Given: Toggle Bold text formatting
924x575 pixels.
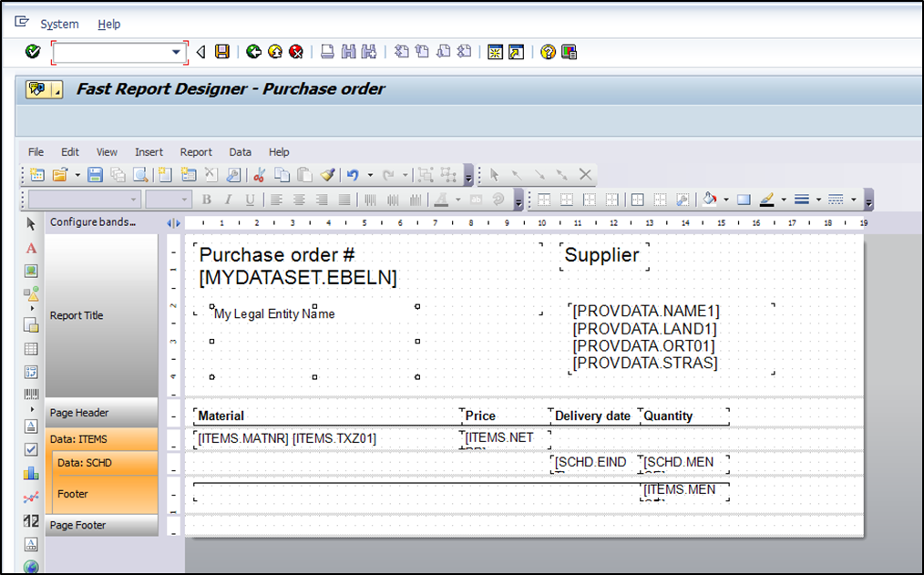Looking at the screenshot, I should pyautogui.click(x=206, y=200).
